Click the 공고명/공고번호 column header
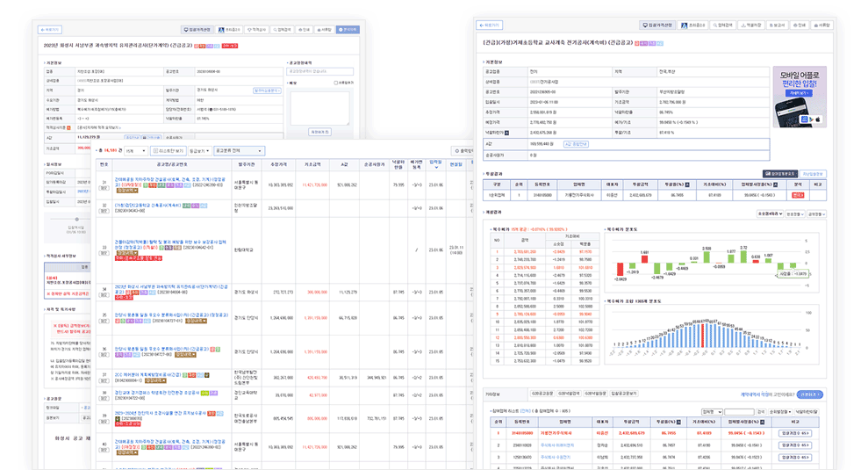Screen dimensions: 868x470 (171, 164)
